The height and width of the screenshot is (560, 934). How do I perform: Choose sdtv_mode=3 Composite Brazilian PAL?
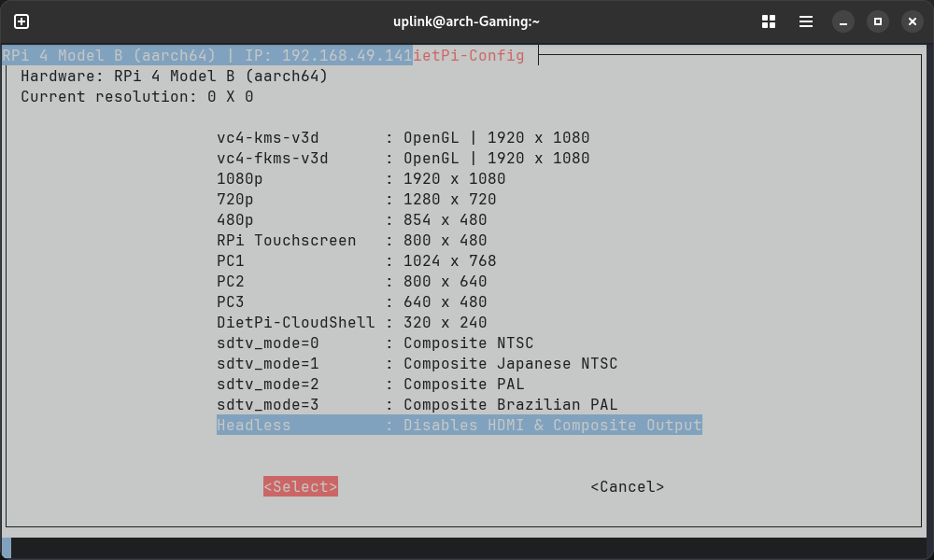click(x=417, y=404)
